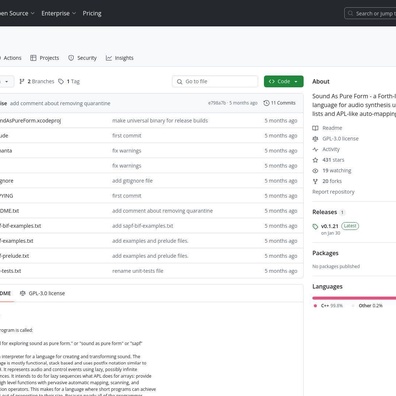The width and height of the screenshot is (396, 396).
Task: Open commit 'rename unit-tests file'
Action: pos(138,271)
